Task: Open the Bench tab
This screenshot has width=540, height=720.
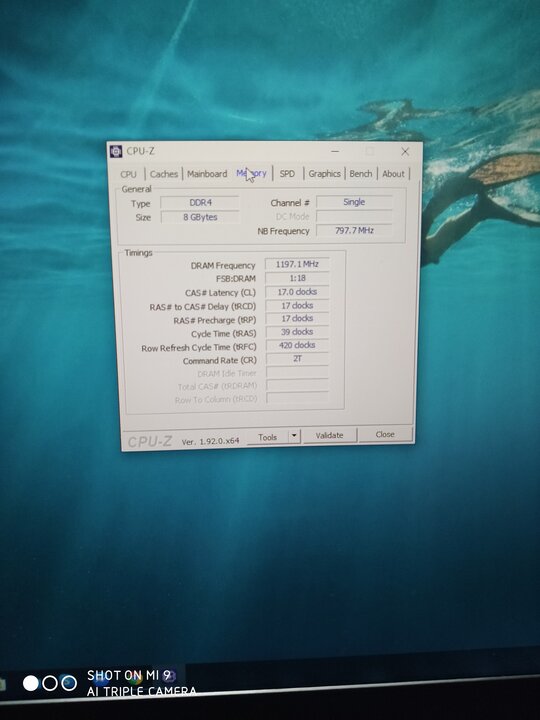Action: click(x=360, y=174)
